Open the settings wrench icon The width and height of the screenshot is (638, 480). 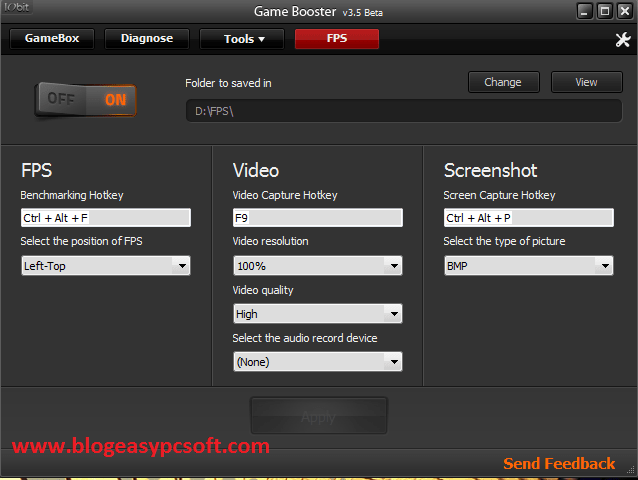click(x=623, y=39)
